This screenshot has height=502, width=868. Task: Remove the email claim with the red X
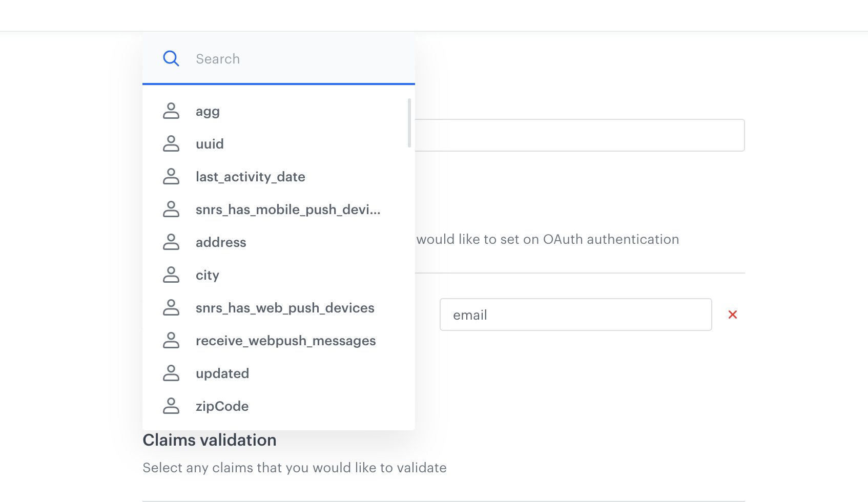point(733,315)
